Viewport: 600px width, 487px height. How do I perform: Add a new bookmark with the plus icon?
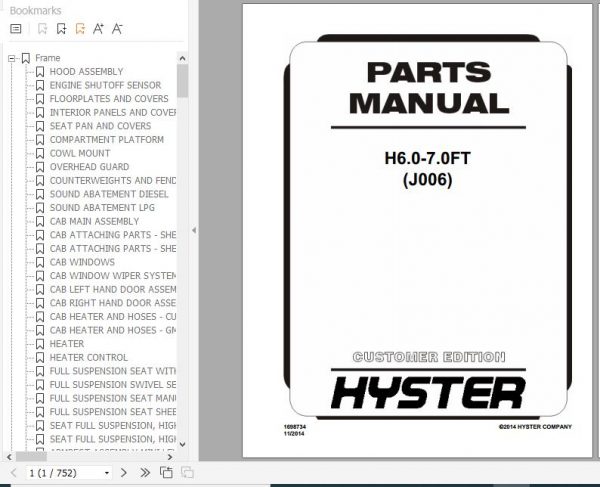click(x=61, y=29)
